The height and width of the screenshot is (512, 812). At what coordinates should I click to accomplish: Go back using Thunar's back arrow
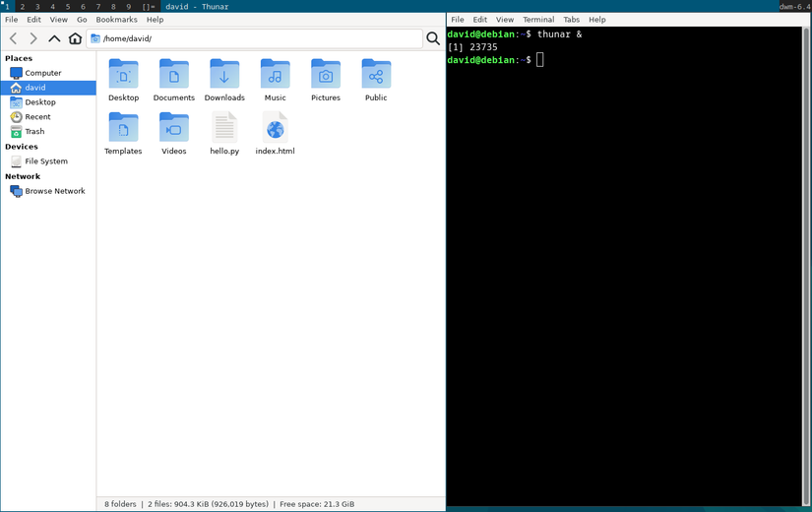tap(14, 38)
